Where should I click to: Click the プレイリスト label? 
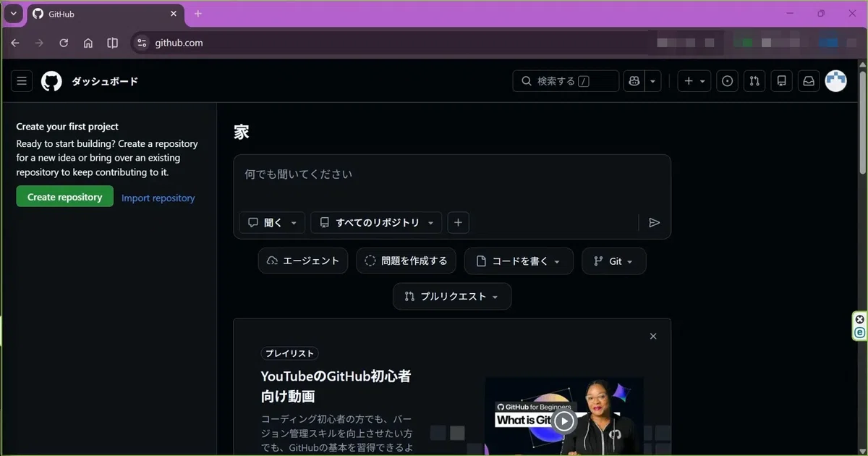pyautogui.click(x=289, y=353)
